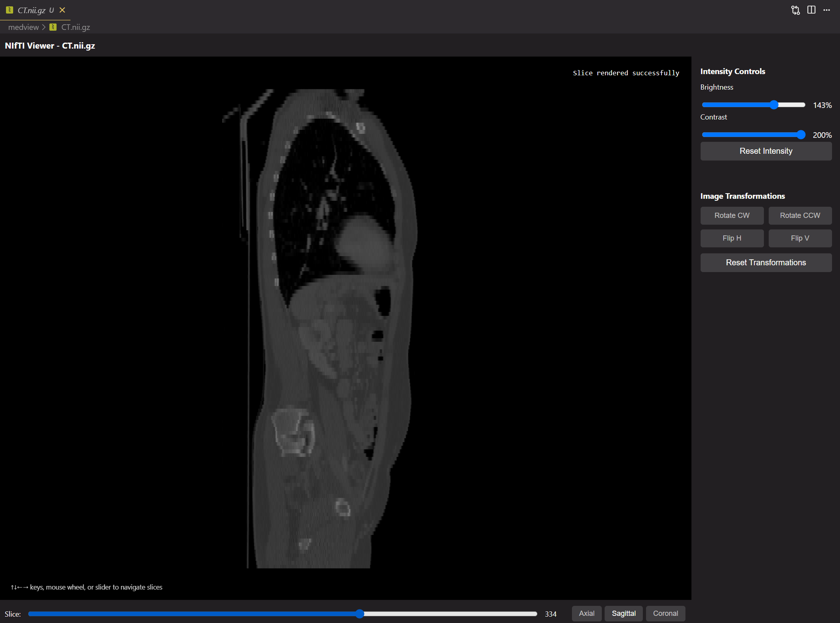
Task: Click 'Slice rendered successfully' status text
Action: (x=626, y=73)
